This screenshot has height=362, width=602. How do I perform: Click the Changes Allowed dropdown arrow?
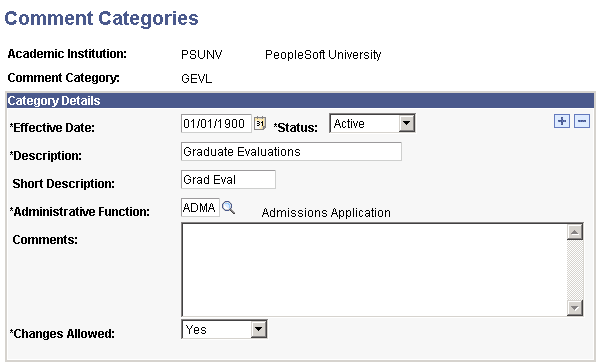(259, 329)
